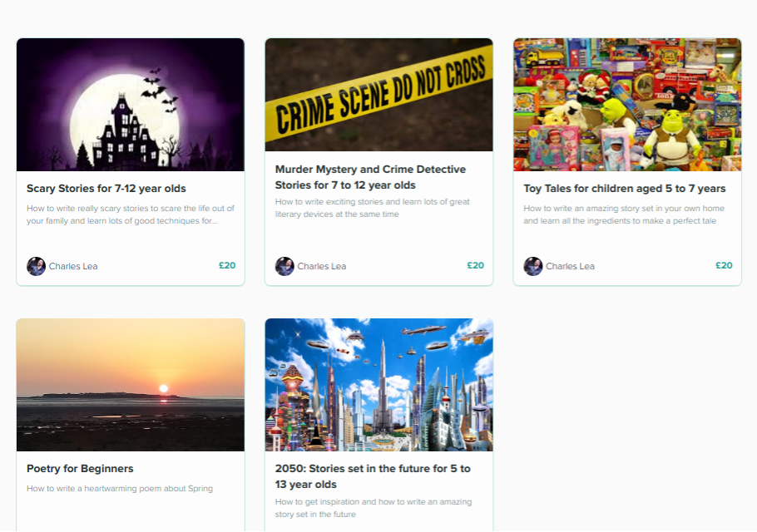
Task: Click the 'how to get inspiration' description text
Action: 374,509
